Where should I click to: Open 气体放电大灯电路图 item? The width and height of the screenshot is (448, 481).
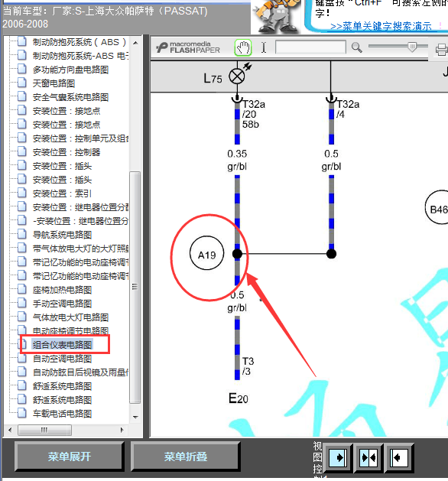tap(71, 317)
